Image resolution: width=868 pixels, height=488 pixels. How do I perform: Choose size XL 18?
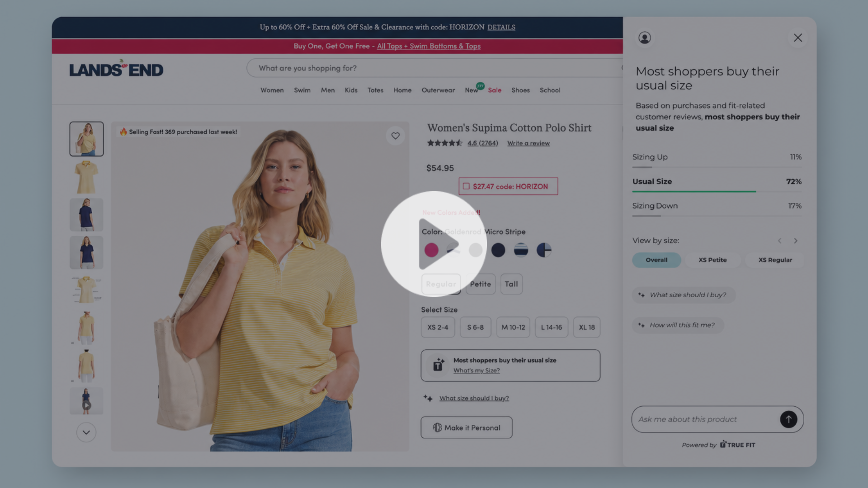tap(587, 327)
